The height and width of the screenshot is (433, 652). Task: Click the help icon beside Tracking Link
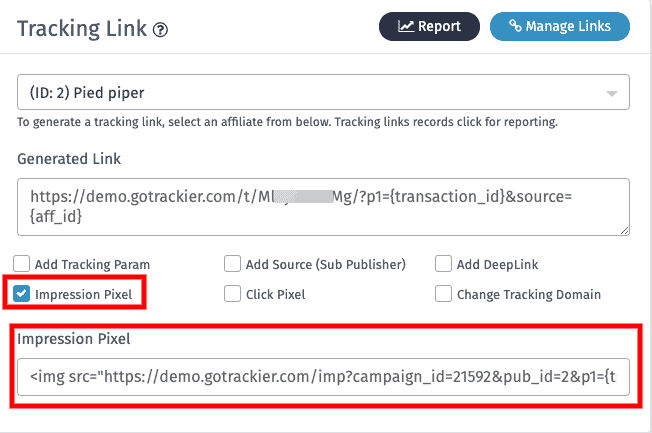(161, 31)
